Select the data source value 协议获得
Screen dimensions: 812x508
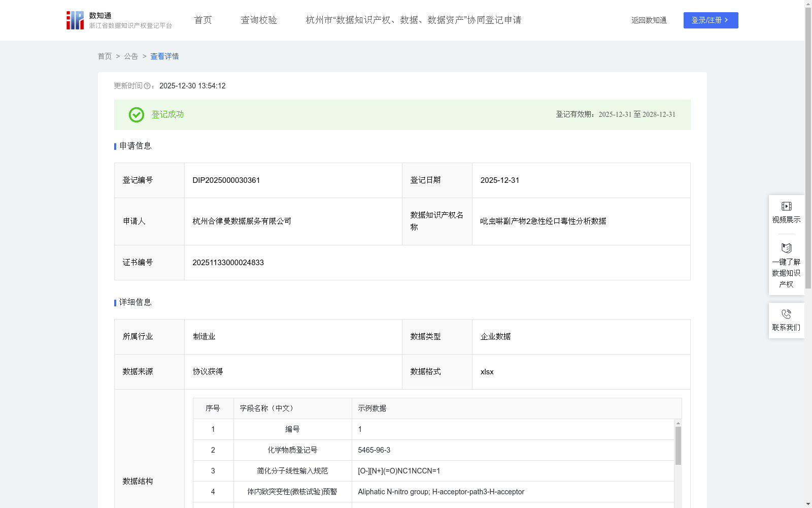208,372
